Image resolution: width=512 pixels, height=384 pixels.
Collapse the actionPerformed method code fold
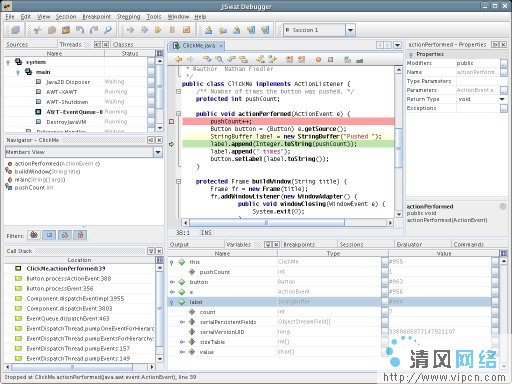coord(179,114)
